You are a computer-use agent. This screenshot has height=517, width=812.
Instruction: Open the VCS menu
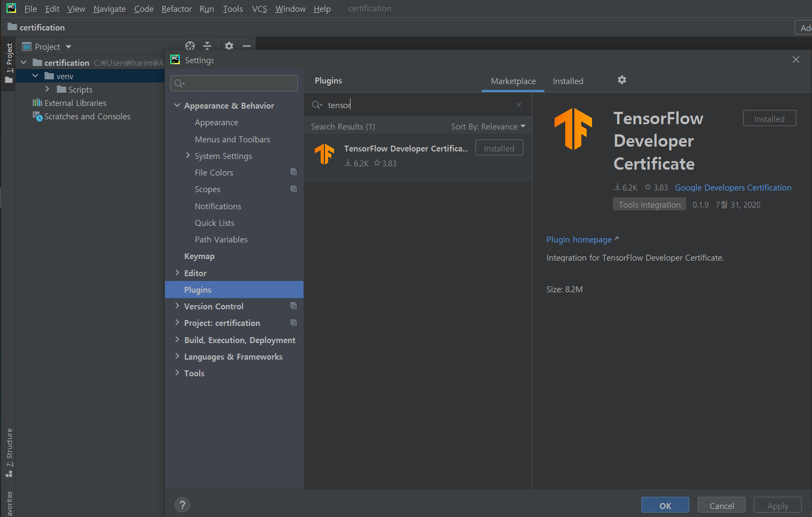click(x=260, y=9)
